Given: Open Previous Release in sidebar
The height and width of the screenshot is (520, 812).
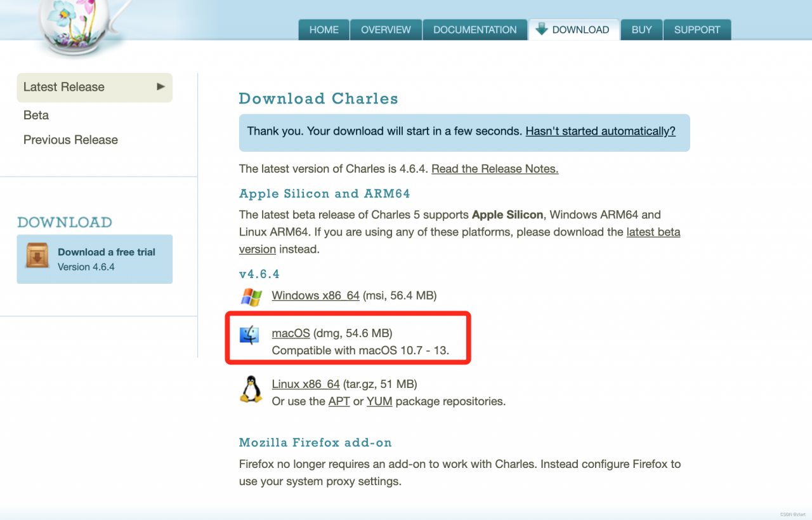Looking at the screenshot, I should [x=70, y=140].
